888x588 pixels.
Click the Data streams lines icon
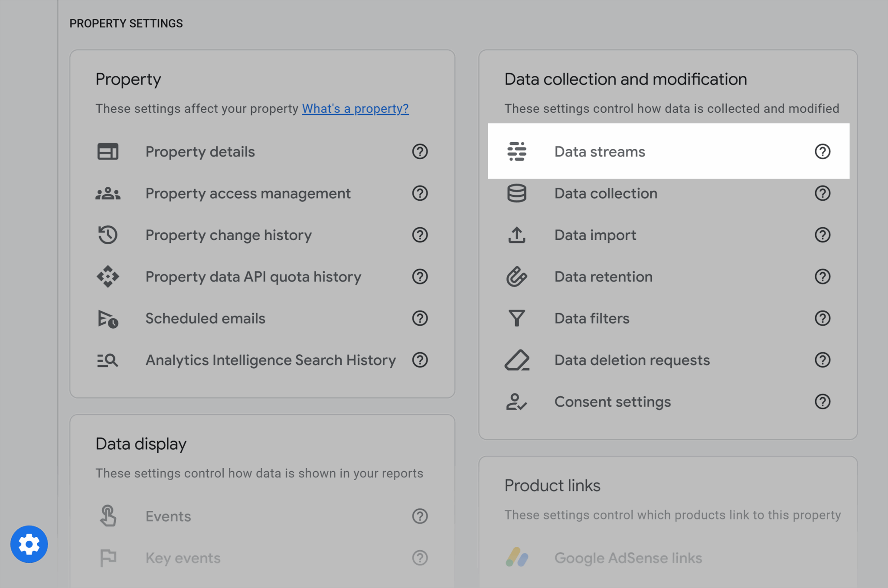(517, 152)
